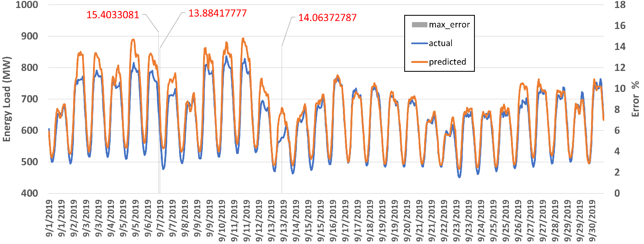Click the 400 tick on the left axis
The height and width of the screenshot is (244, 644).
coord(30,193)
